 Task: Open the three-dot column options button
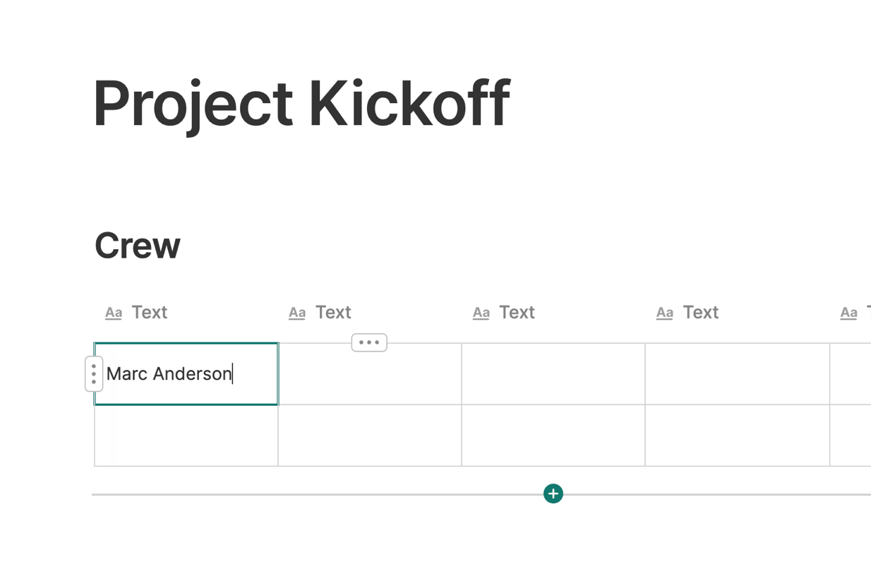click(x=369, y=342)
